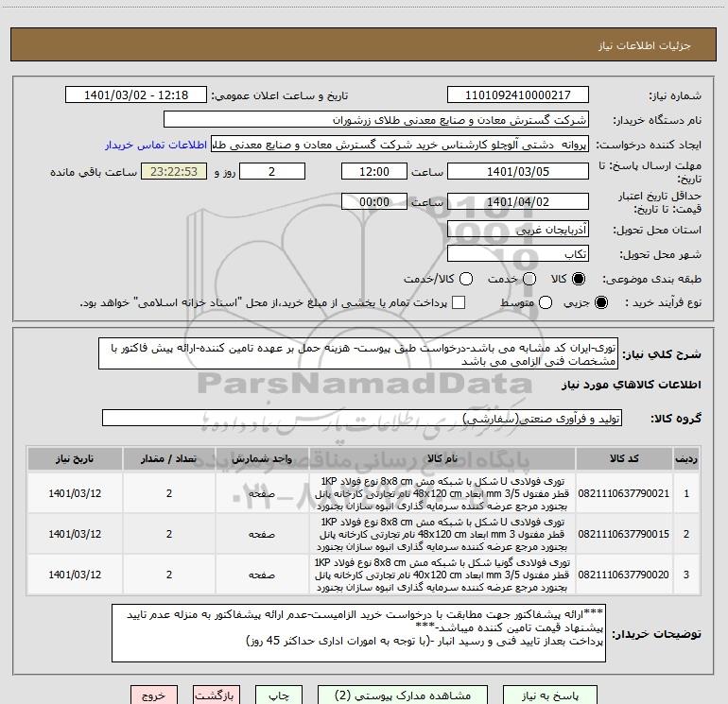
Task: Click the buyer notes text area
Action: point(358,633)
